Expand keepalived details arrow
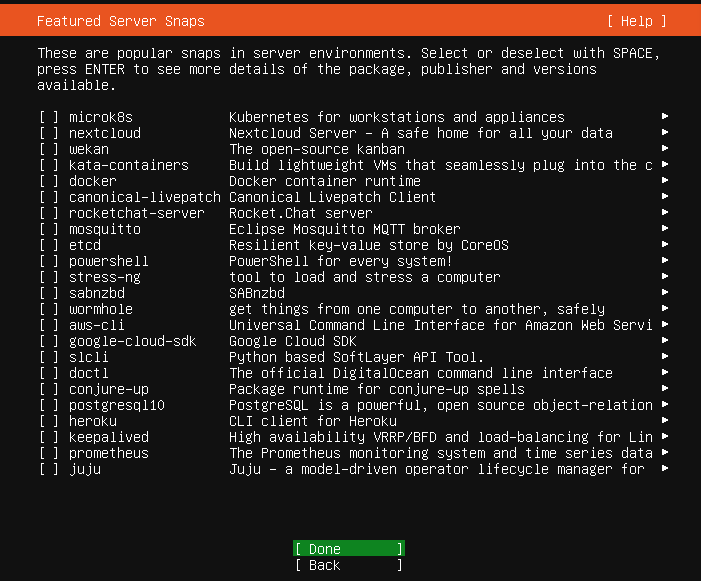 (665, 436)
